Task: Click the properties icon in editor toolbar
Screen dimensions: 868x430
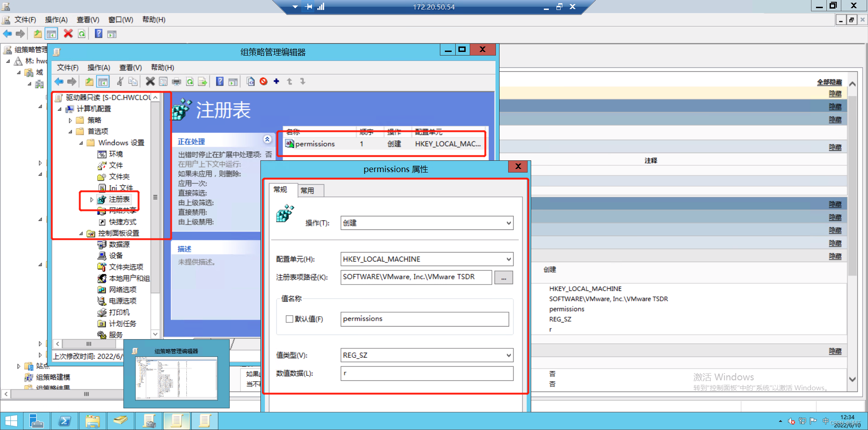Action: tap(163, 81)
